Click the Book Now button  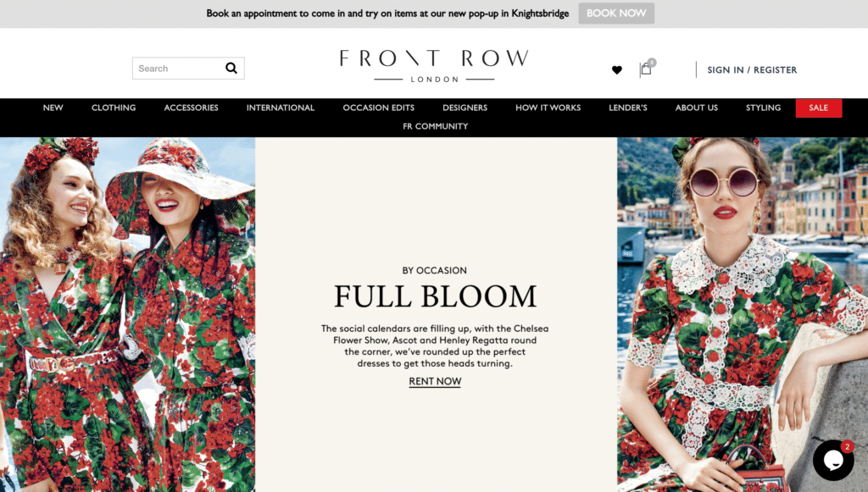[x=616, y=14]
